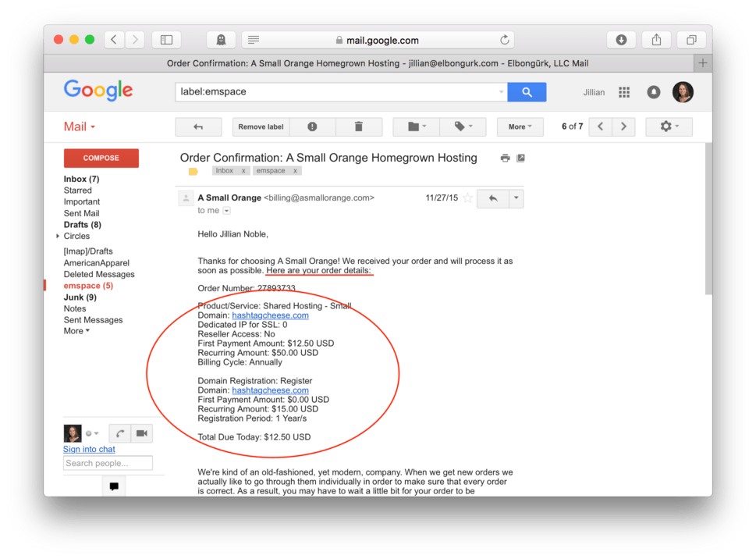Click the Google logo
The height and width of the screenshot is (559, 756).
coord(98,91)
